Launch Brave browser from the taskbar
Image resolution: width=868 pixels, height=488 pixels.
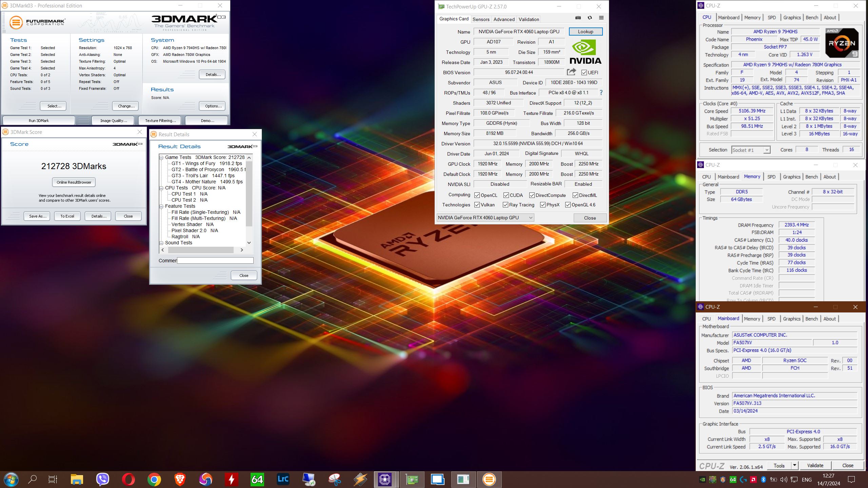[x=180, y=480]
